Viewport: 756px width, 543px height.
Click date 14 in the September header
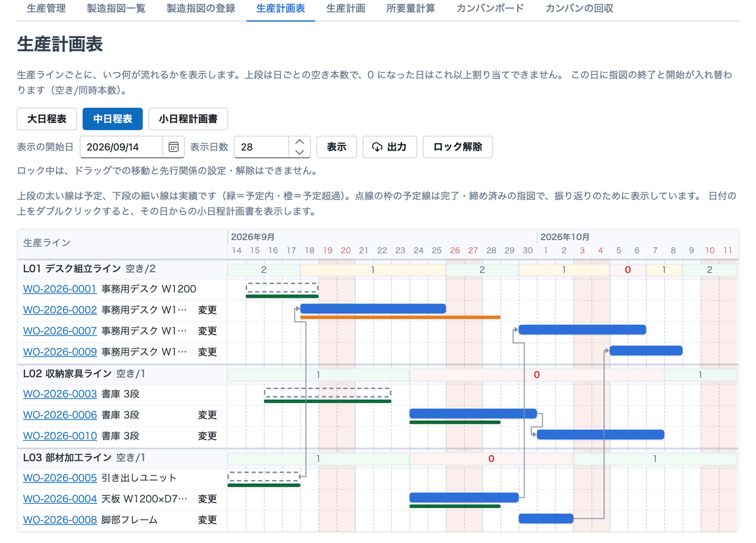[237, 251]
